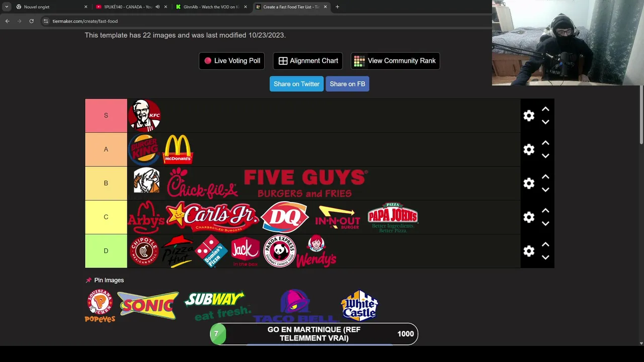This screenshot has width=644, height=362.
Task: Pick the Subway logo from the image pool
Action: tap(217, 305)
